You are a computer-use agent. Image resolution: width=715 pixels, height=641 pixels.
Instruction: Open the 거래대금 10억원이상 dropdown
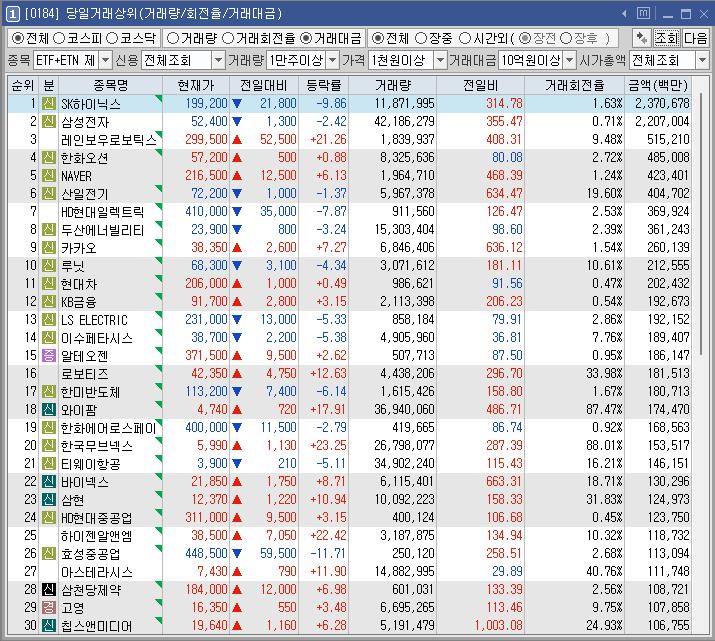(x=569, y=60)
